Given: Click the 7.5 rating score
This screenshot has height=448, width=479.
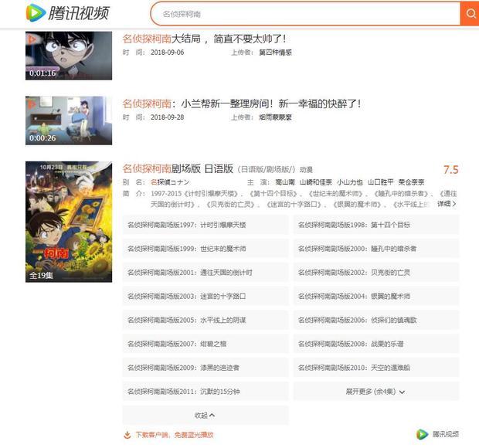Looking at the screenshot, I should (451, 169).
